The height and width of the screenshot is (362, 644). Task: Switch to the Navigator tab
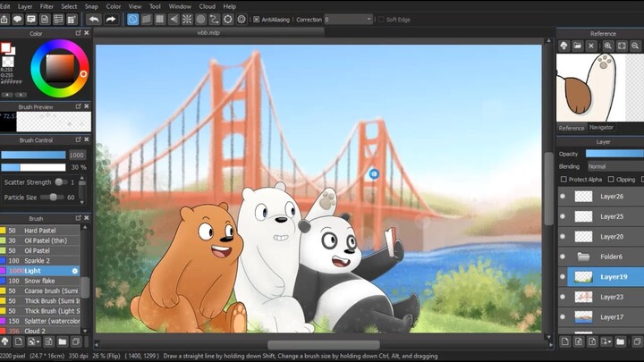pos(601,128)
